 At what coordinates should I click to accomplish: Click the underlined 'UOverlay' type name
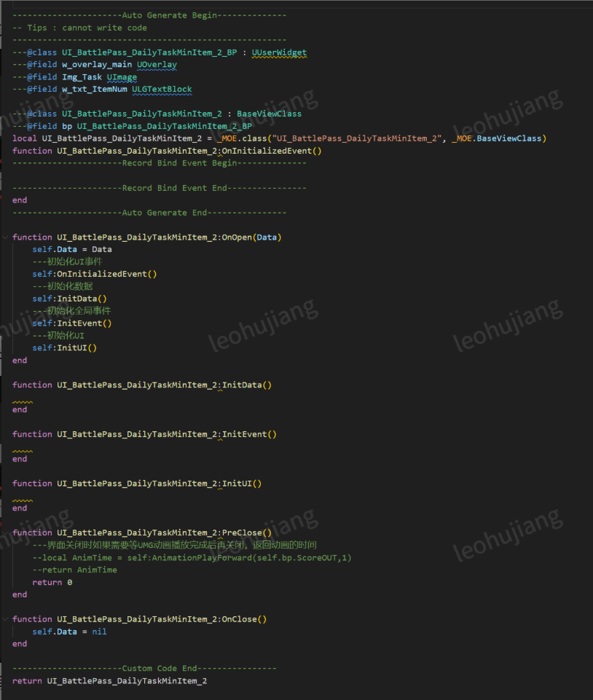click(157, 64)
